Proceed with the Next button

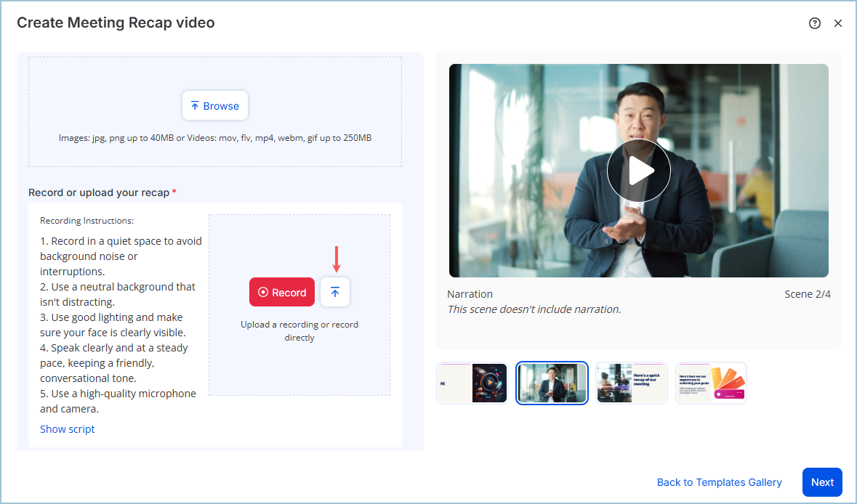(x=822, y=482)
